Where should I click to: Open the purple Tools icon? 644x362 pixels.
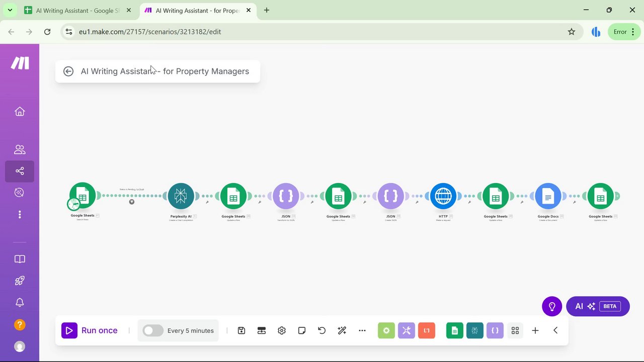(407, 330)
